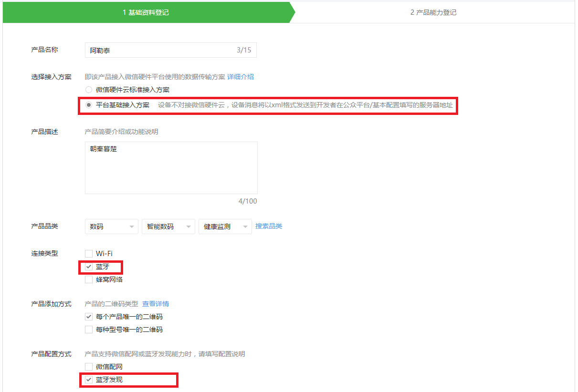Toggle 每个产品唯一的二维码 checkbox
The height and width of the screenshot is (392, 578).
click(x=89, y=316)
